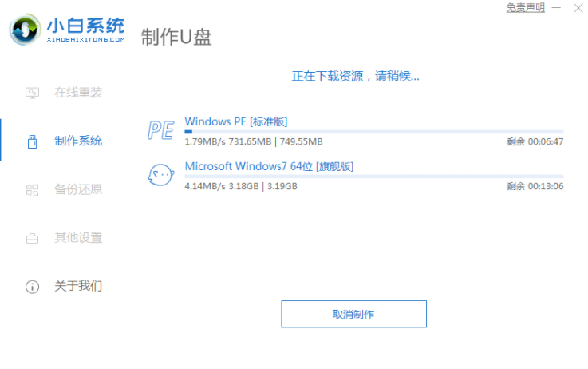This screenshot has height=369, width=588.
Task: Open the 免责声明 link
Action: point(526,7)
